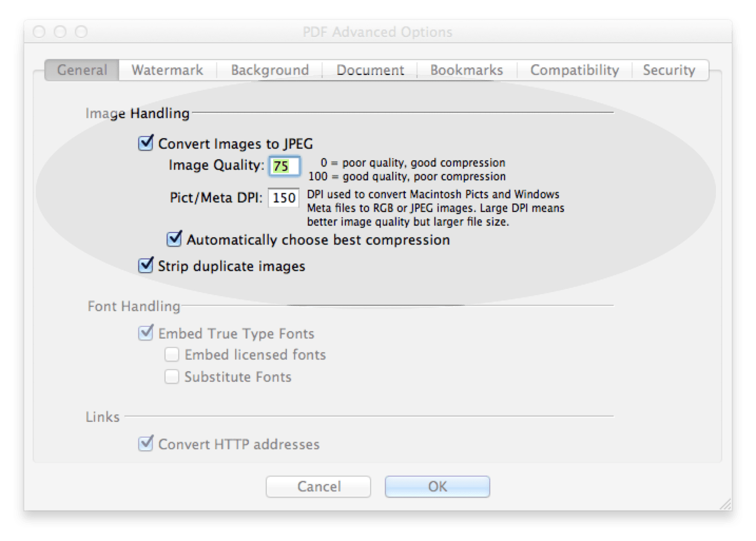Disable Convert HTTP addresses

point(146,443)
